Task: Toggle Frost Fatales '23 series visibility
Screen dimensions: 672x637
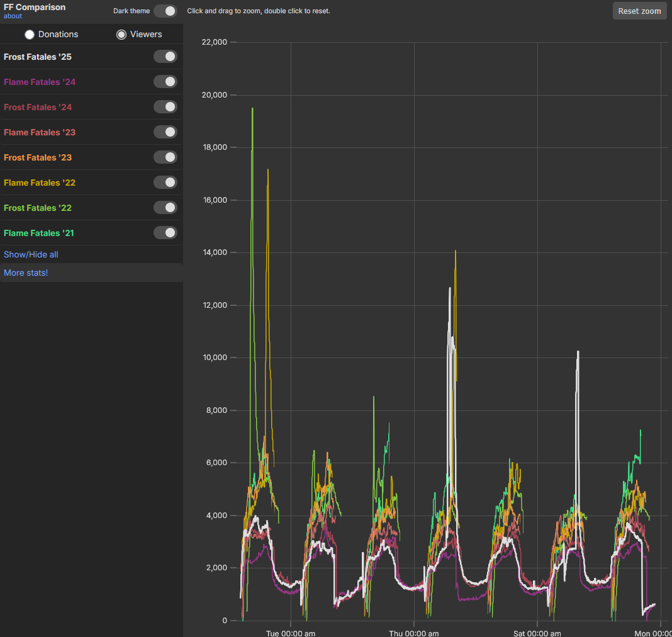Action: 165,157
